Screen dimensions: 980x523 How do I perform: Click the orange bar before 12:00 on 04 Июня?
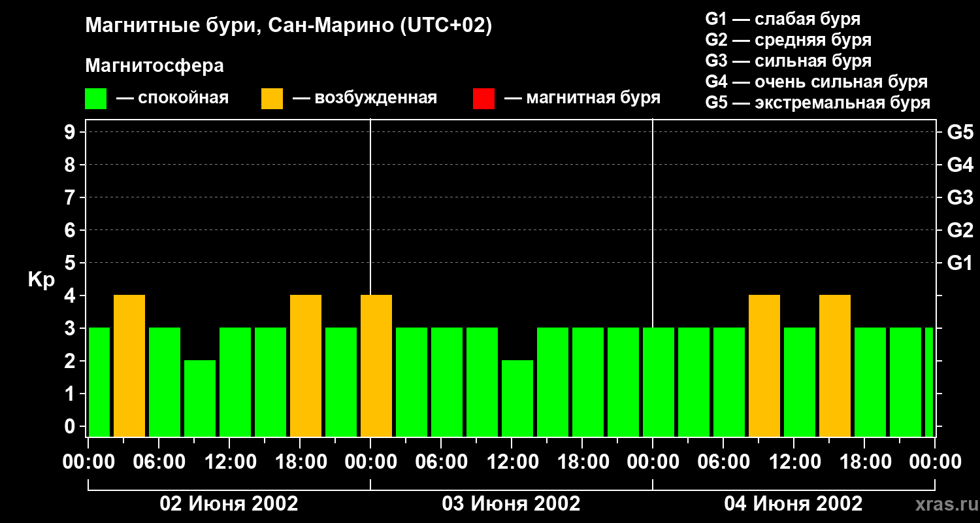coord(764,365)
